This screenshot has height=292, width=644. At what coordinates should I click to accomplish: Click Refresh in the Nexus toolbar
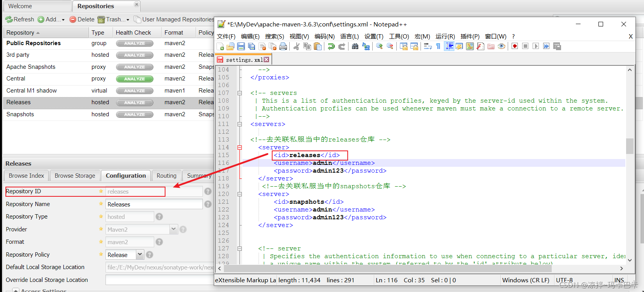click(x=19, y=19)
